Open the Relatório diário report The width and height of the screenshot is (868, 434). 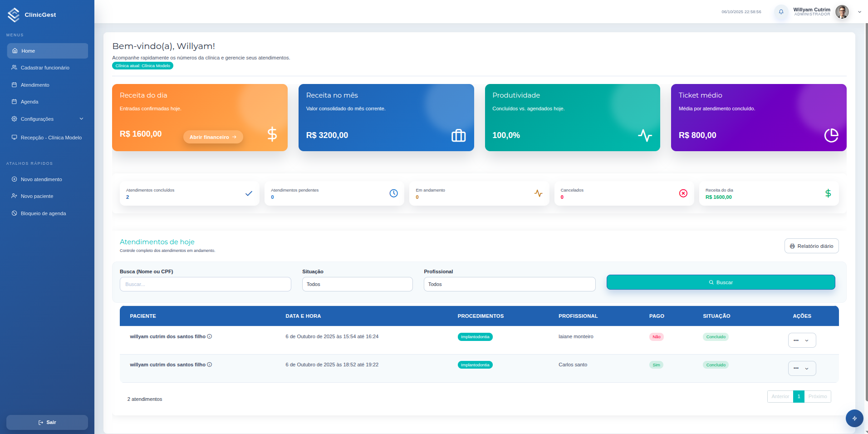pyautogui.click(x=811, y=246)
